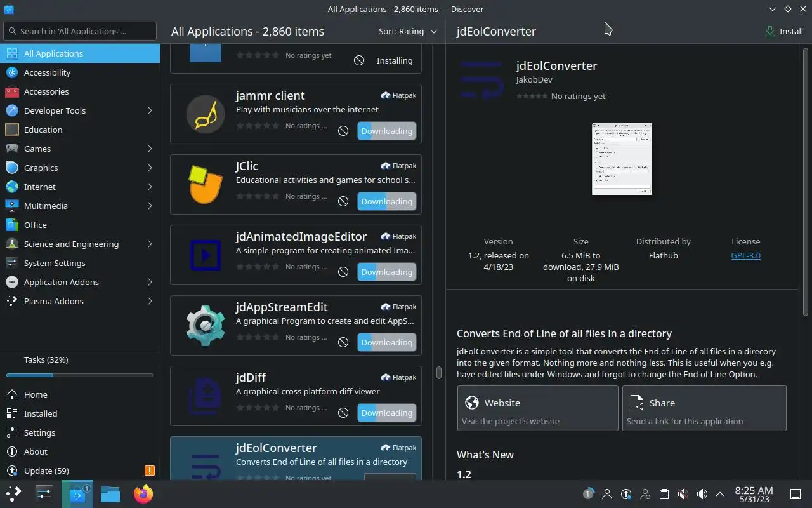812x508 pixels.
Task: Click the jdAppStreamEdit gear icon
Action: click(x=206, y=325)
